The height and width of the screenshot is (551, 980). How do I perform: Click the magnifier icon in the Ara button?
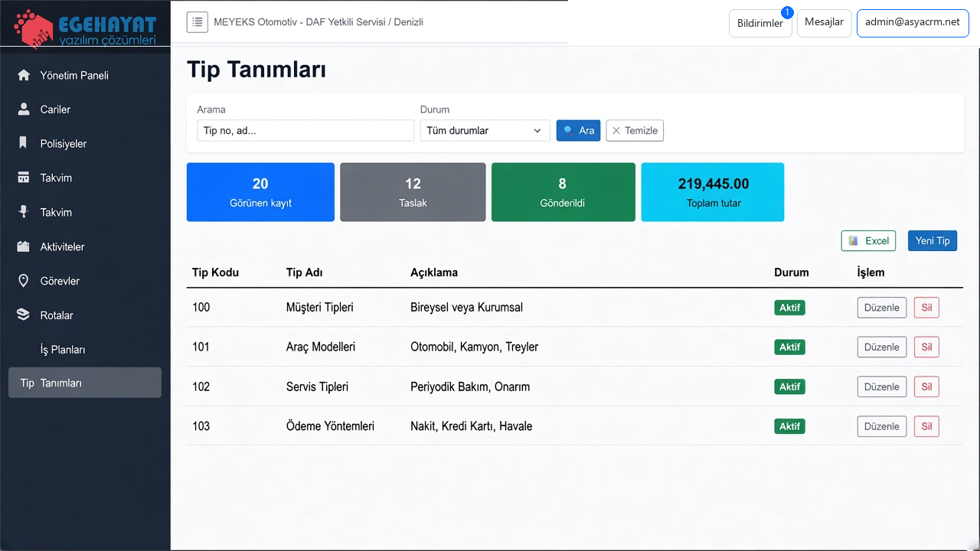[x=568, y=131]
